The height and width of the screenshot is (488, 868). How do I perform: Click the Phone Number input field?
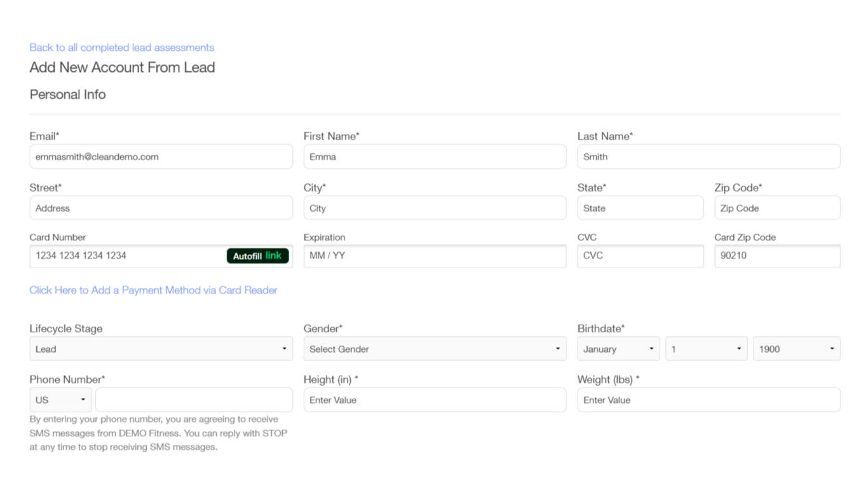point(194,400)
